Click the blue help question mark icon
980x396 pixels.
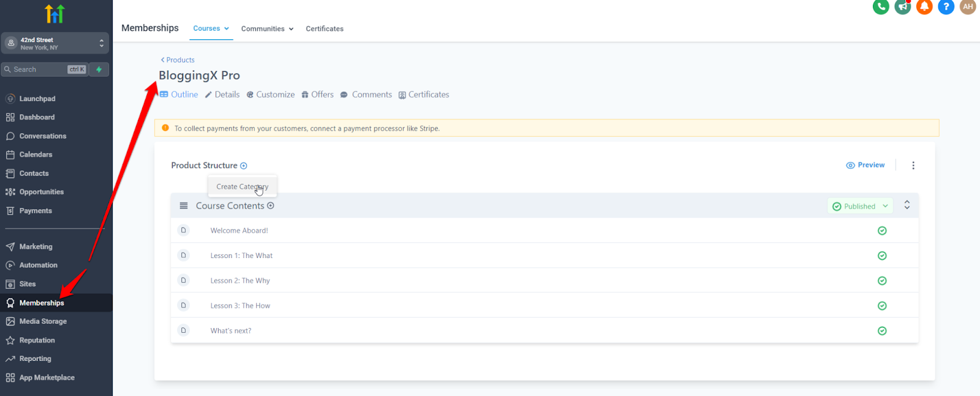946,7
